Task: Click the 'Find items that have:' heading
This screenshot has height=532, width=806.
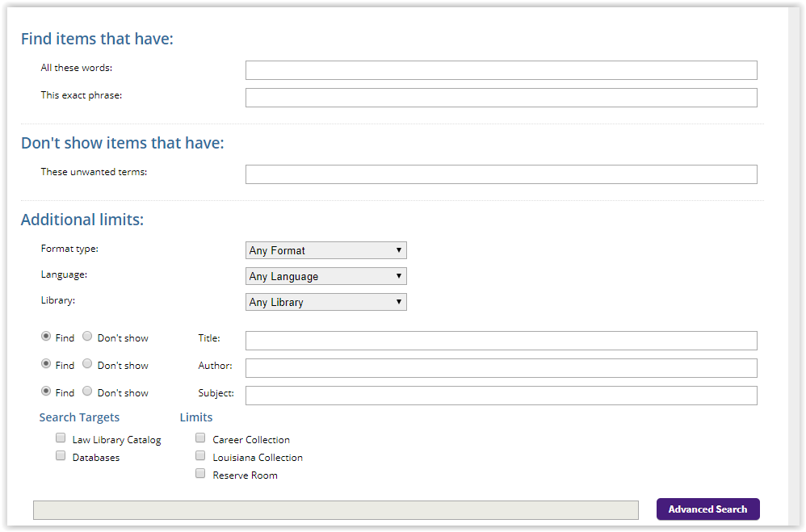Action: [x=97, y=39]
